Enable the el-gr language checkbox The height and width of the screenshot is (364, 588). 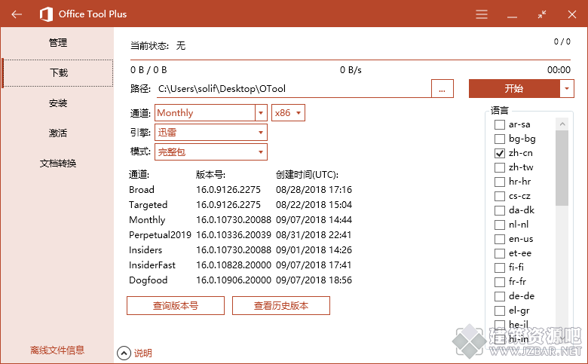point(500,310)
